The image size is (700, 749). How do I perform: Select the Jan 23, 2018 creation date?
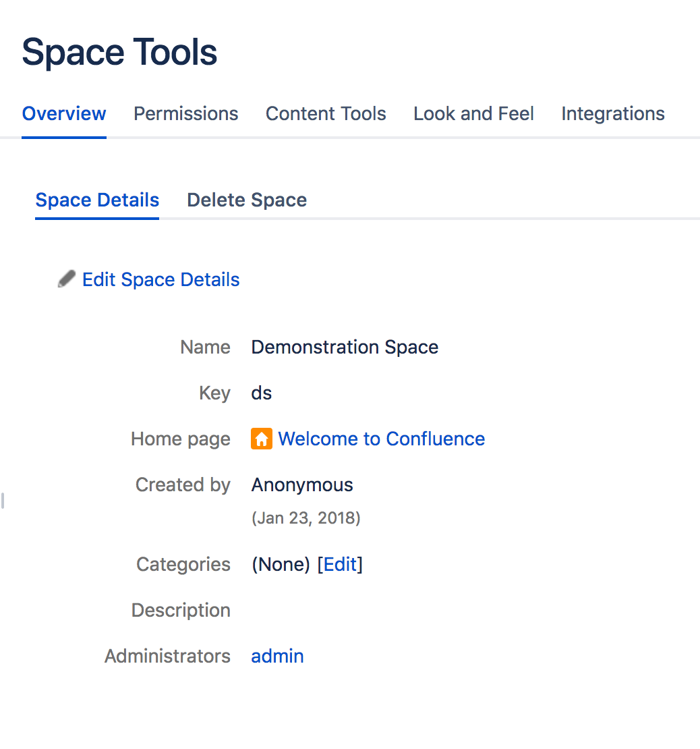click(x=306, y=518)
